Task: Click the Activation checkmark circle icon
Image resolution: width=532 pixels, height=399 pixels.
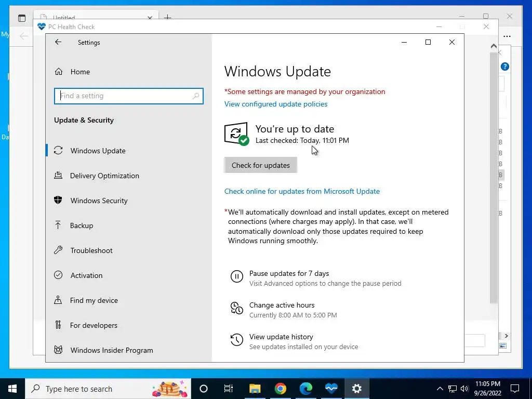Action: pyautogui.click(x=58, y=275)
